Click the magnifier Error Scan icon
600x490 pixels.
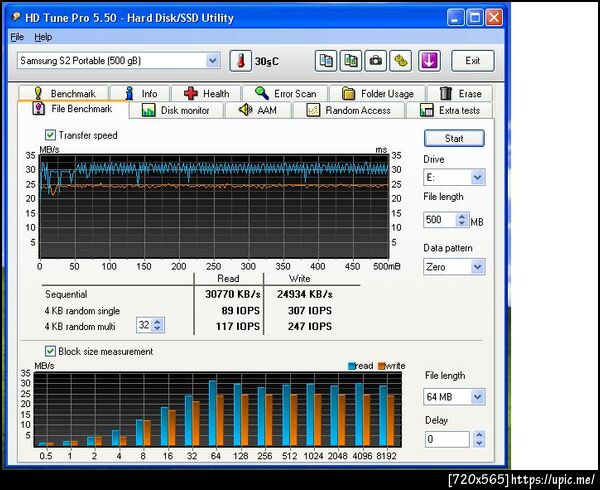click(x=262, y=93)
